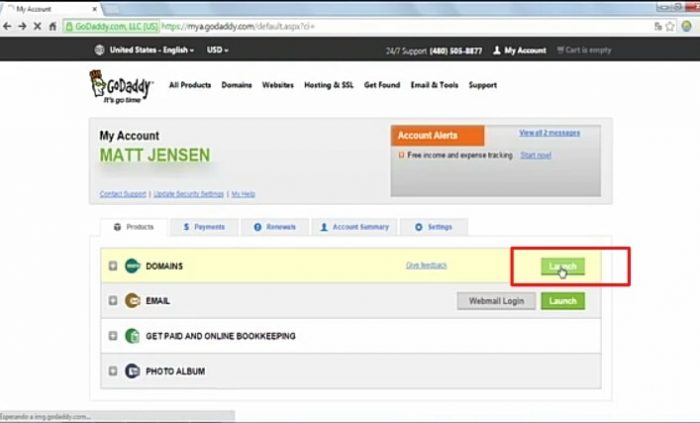Click the My Account link in top bar
The image size is (700, 423).
525,50
